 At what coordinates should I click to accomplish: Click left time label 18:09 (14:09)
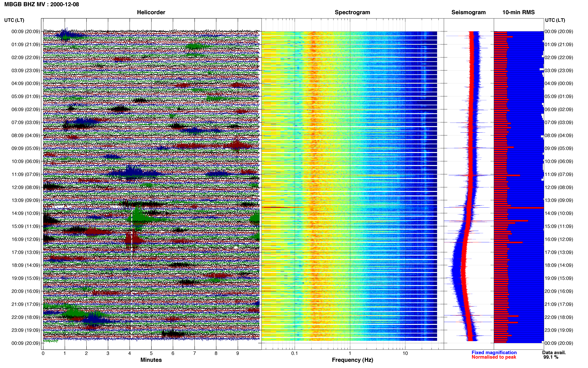(x=26, y=265)
